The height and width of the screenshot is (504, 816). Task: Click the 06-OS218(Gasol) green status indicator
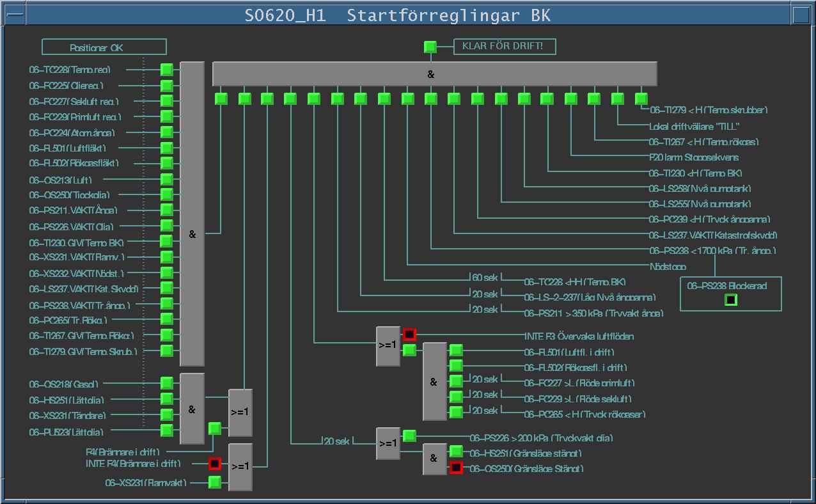(166, 383)
